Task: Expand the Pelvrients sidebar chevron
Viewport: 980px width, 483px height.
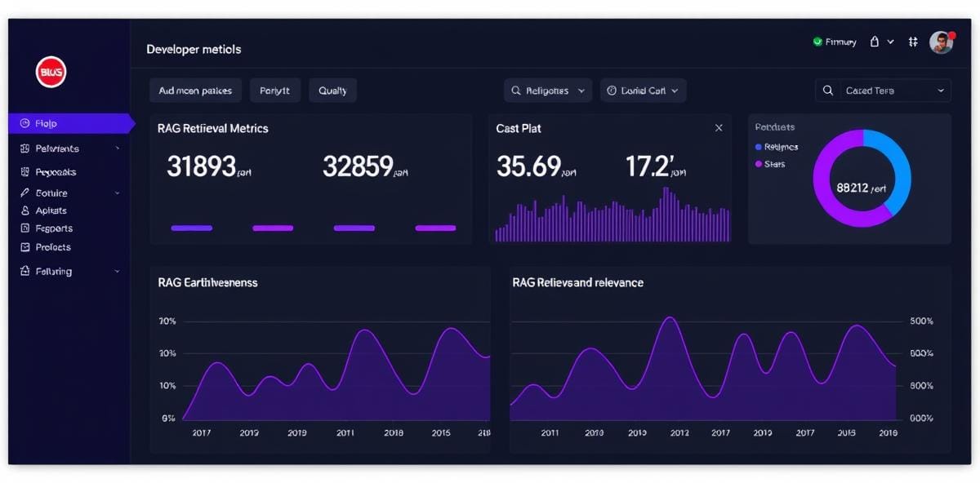Action: 118,148
